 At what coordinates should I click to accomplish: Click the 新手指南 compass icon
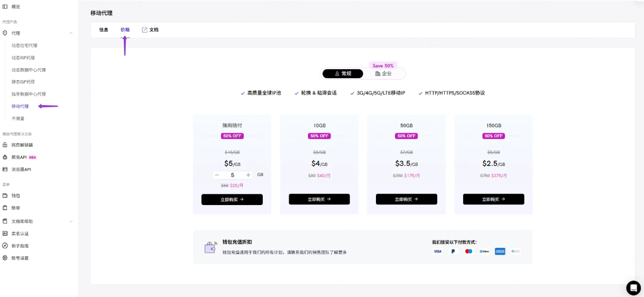click(5, 246)
